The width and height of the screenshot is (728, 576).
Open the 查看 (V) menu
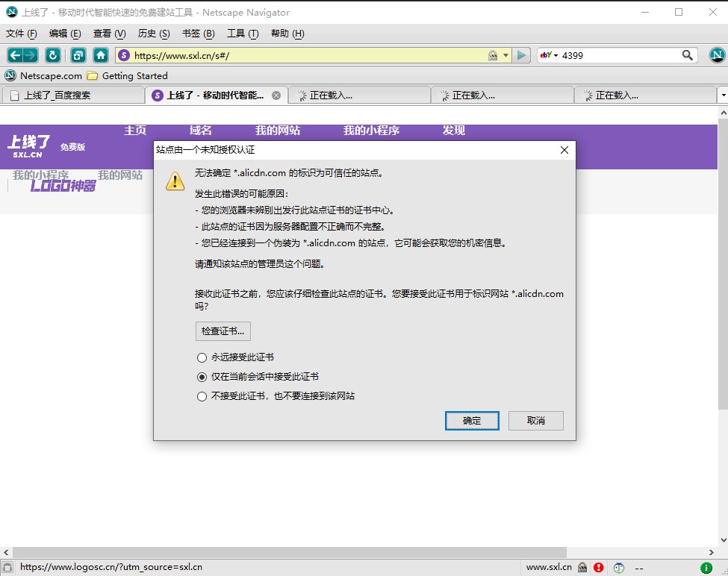click(109, 34)
